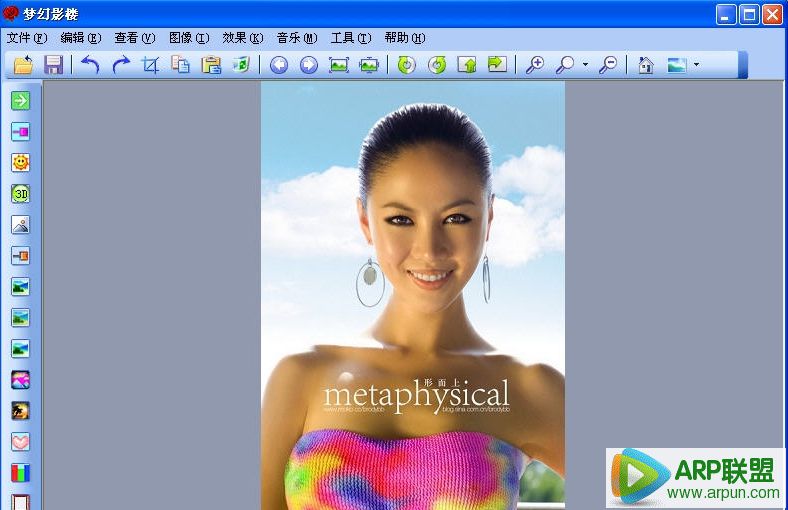The width and height of the screenshot is (788, 510).
Task: Click the home icon in toolbar
Action: 646,65
